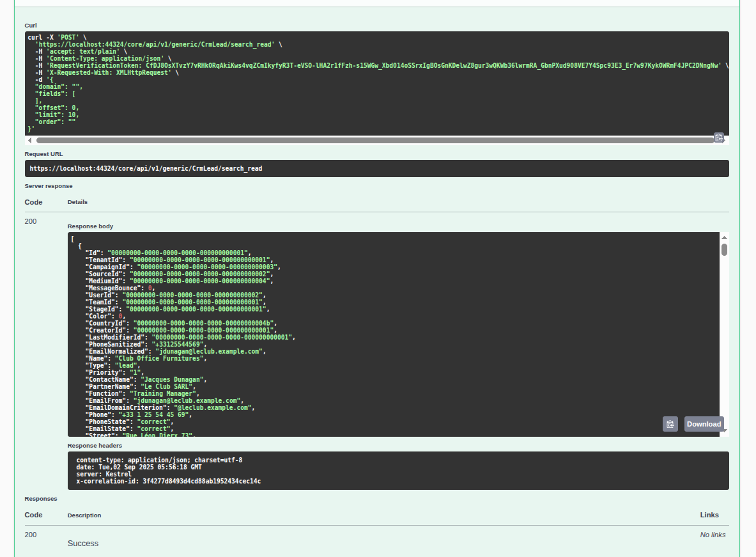The width and height of the screenshot is (756, 557).
Task: Click the No links text
Action: click(713, 535)
